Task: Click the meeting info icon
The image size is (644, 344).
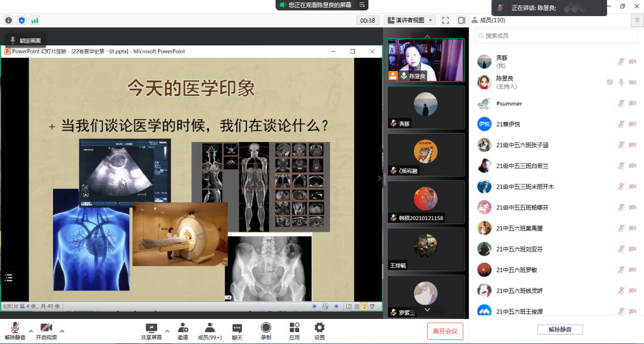Action: point(8,20)
